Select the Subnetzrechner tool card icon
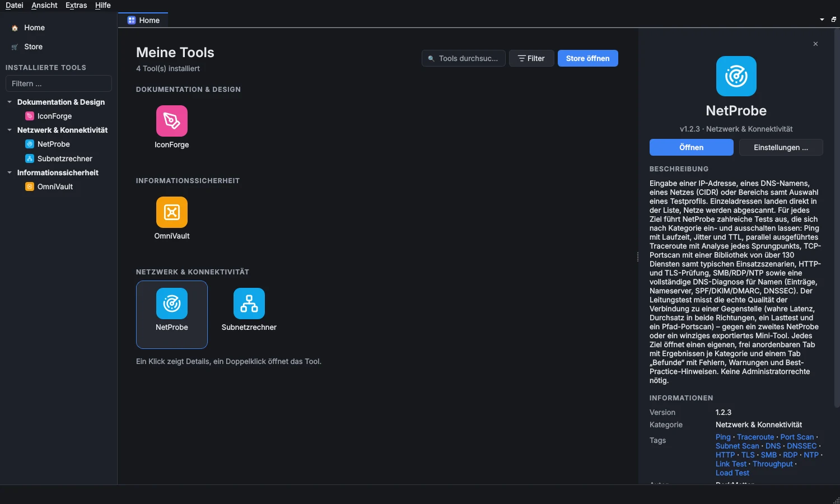Screen dimensions: 840x504 coord(249,304)
